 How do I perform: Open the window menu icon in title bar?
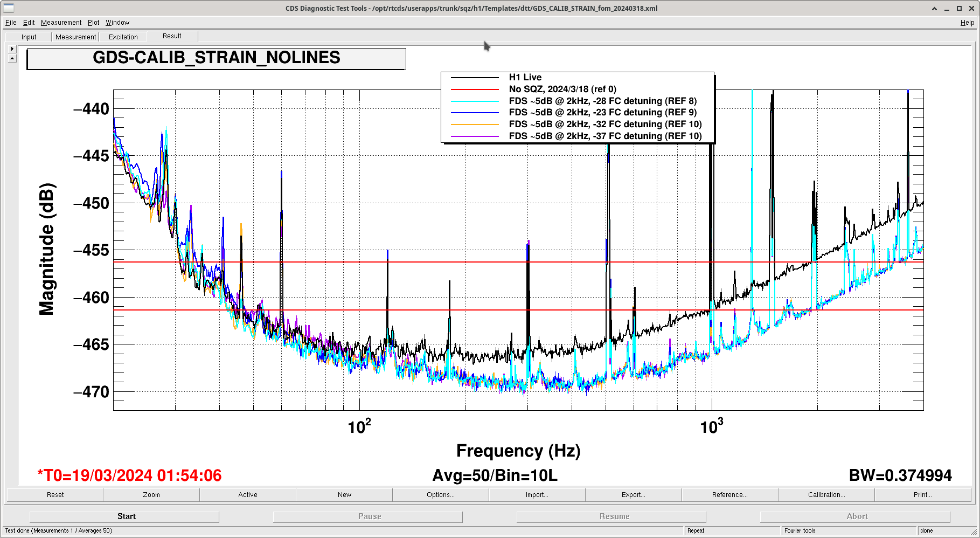click(9, 8)
